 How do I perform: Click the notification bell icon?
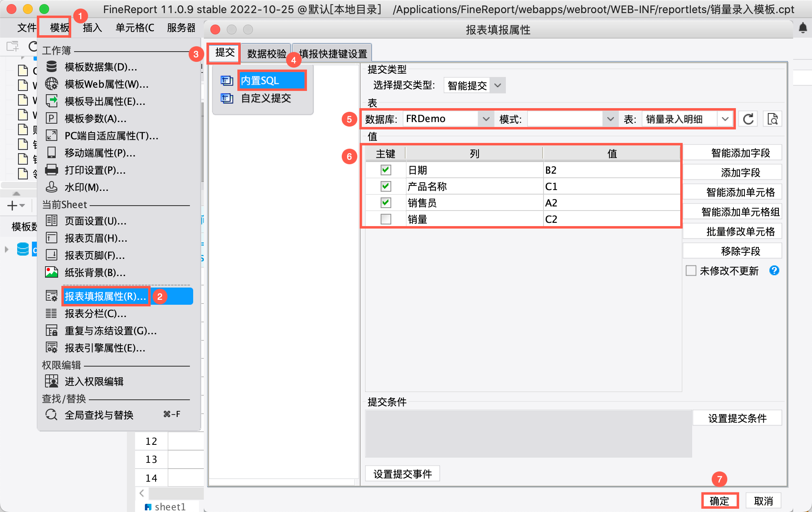(x=803, y=28)
